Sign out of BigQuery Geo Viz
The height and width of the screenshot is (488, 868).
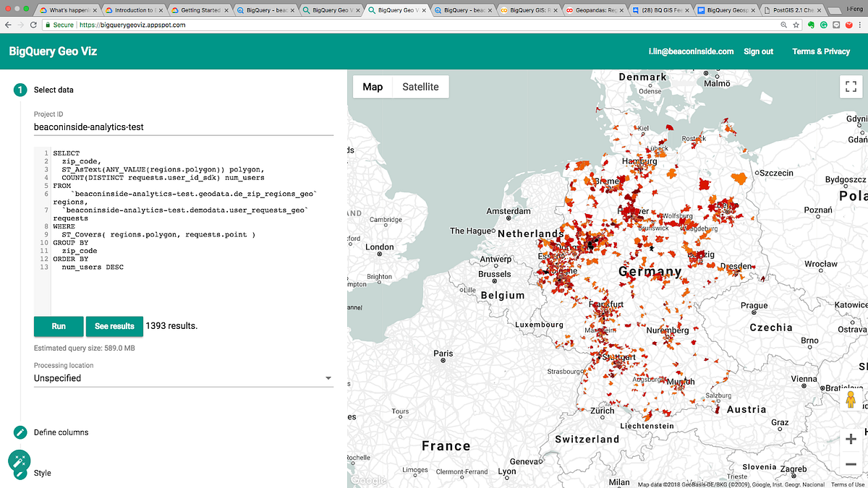pos(758,51)
